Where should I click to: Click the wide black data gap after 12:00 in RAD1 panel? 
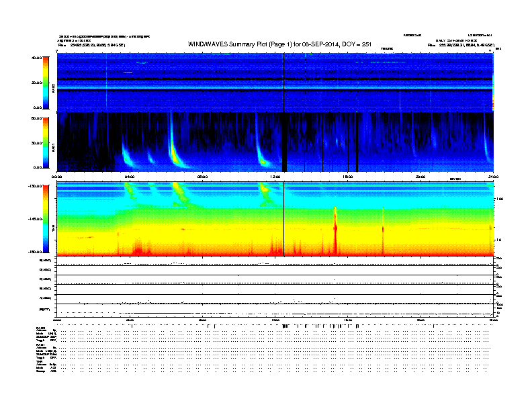tap(284, 142)
